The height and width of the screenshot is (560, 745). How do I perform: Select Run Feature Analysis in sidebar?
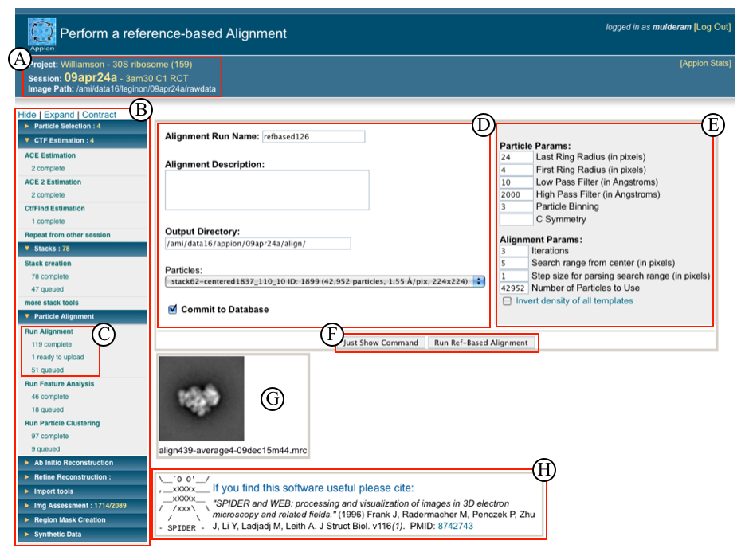pyautogui.click(x=59, y=384)
